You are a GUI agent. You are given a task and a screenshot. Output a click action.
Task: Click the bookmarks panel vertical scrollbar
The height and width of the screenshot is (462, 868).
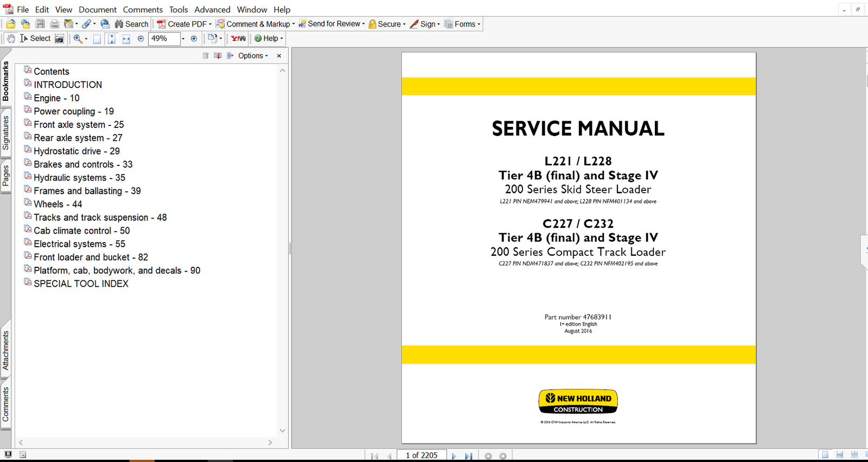(x=282, y=249)
